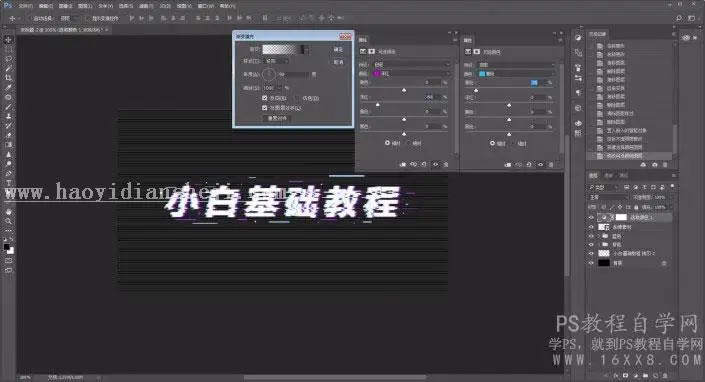Click the search icon in options bar
The height and width of the screenshot is (382, 705).
pos(679,18)
